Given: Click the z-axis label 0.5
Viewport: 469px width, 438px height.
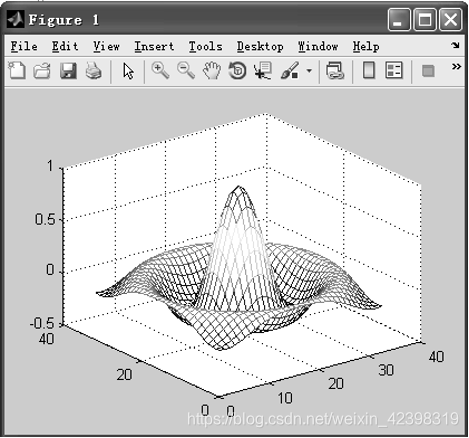Looking at the screenshot, I should (45, 219).
